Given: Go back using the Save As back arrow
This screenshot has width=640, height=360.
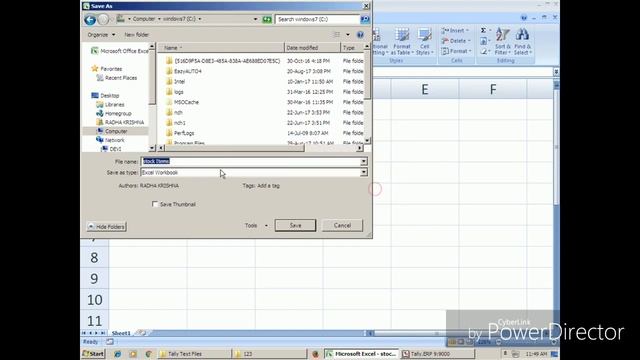Looking at the screenshot, I should [x=90, y=19].
